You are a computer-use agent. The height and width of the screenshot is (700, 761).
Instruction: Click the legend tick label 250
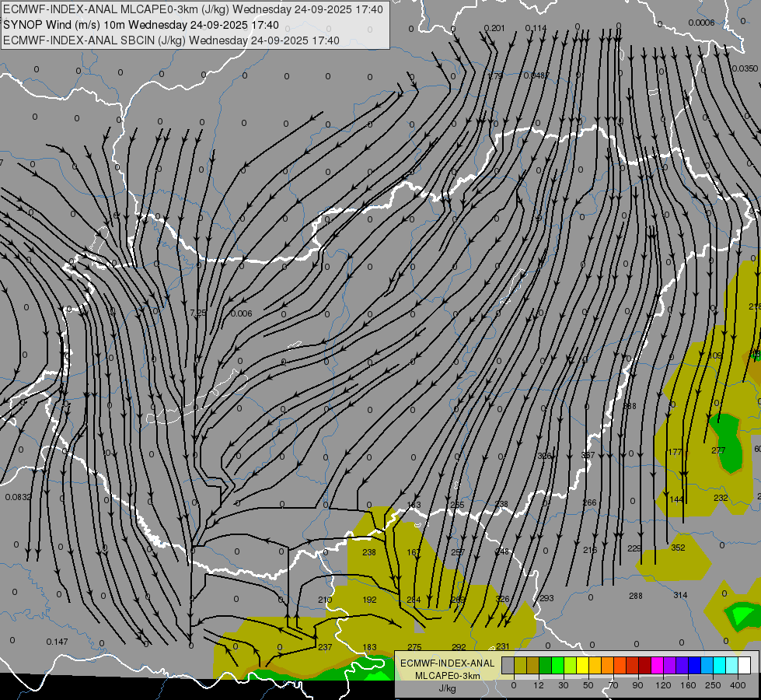[x=713, y=685]
